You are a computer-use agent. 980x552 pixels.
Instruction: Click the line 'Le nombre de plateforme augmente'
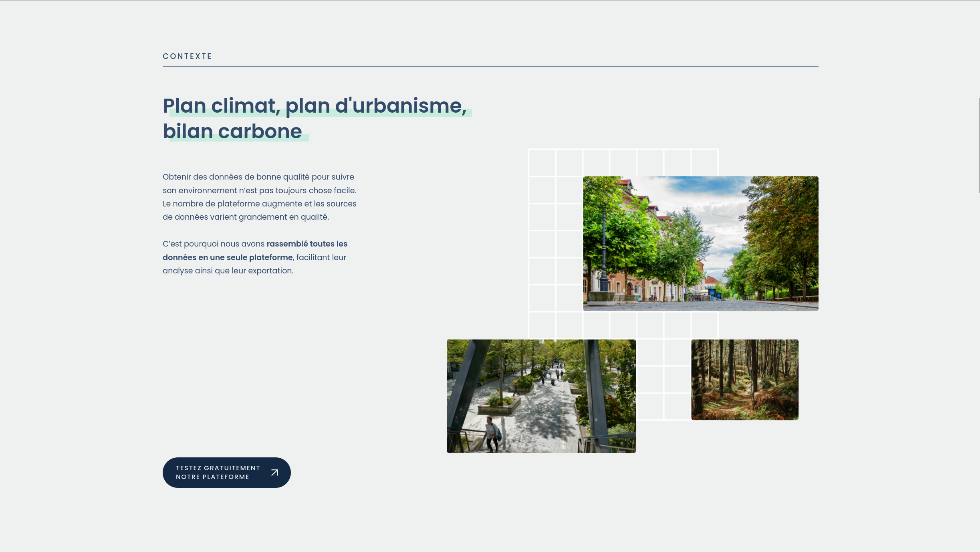[232, 204]
